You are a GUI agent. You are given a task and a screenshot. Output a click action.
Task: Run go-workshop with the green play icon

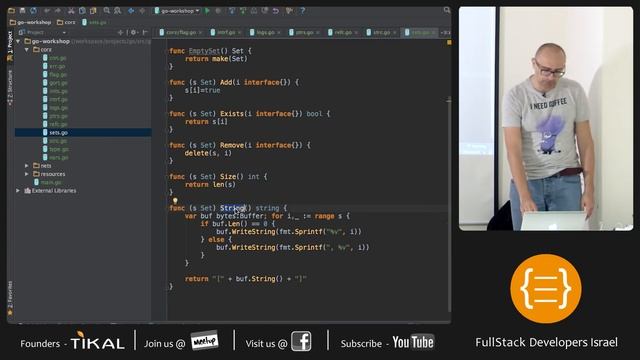pos(207,11)
